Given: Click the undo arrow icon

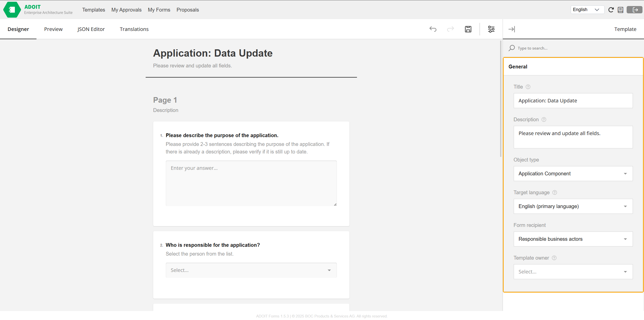Looking at the screenshot, I should pos(433,29).
